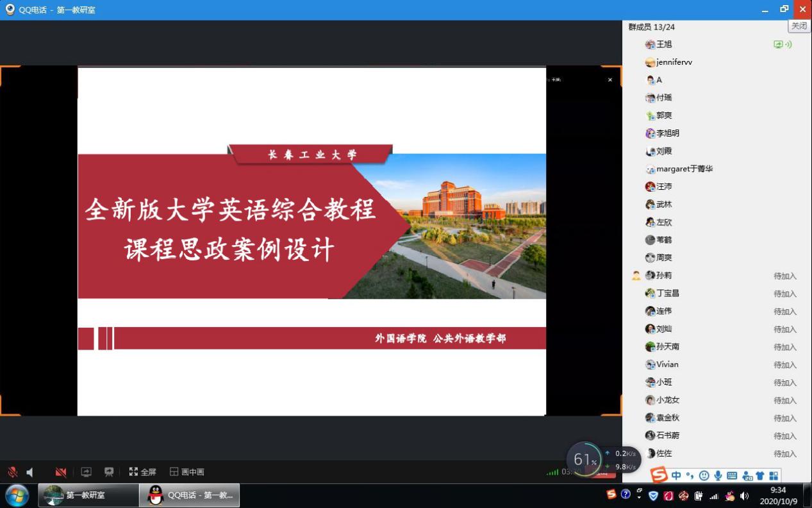
Task: Click the presentation whiteboard icon beside share screen
Action: [x=109, y=472]
